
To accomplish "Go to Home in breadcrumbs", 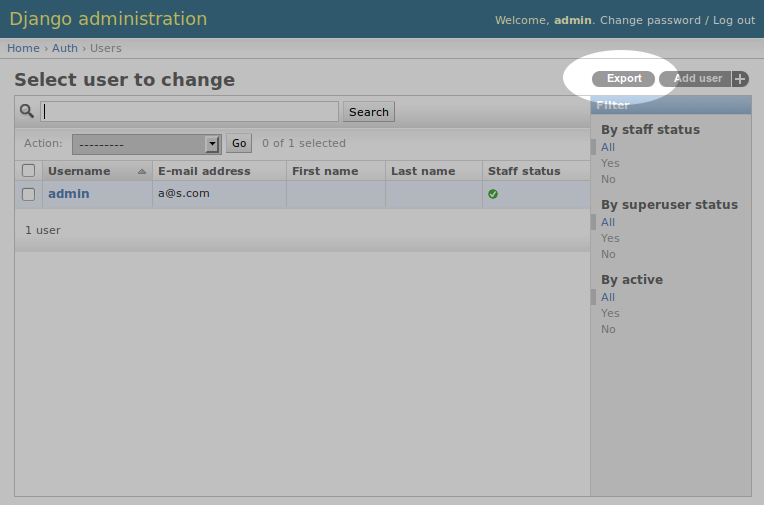I will point(23,48).
